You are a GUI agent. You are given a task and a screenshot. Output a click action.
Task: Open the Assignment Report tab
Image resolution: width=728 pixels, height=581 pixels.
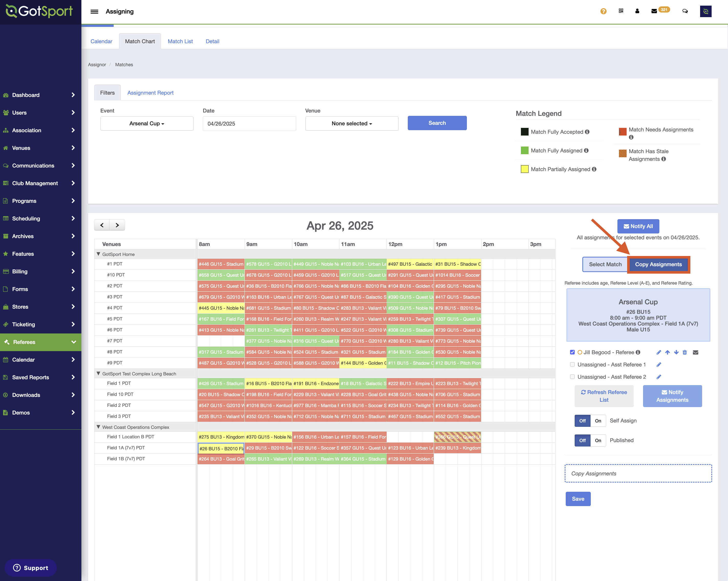(150, 93)
